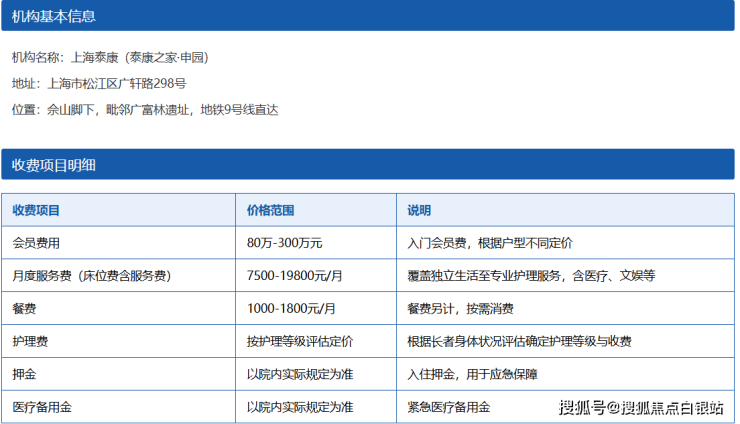Click description 覆盖独立生活至专业护理服务
Screen dimensions: 740x424
click(x=531, y=276)
